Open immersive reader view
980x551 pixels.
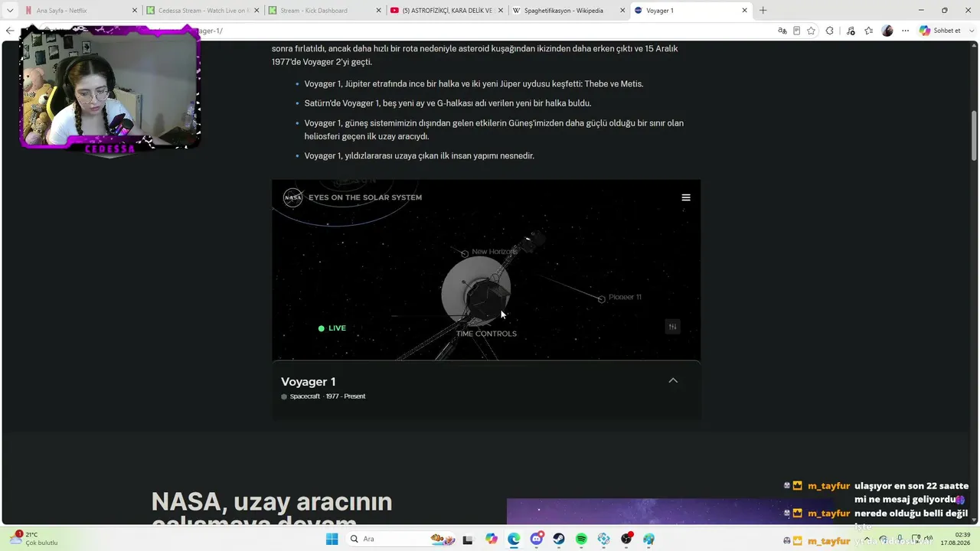796,31
